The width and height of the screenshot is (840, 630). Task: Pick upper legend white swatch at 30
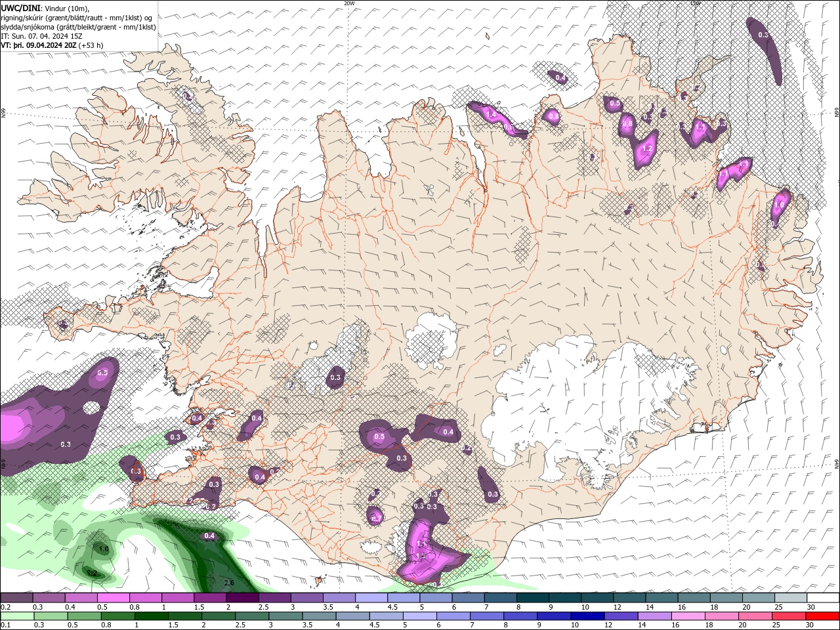coord(824,598)
